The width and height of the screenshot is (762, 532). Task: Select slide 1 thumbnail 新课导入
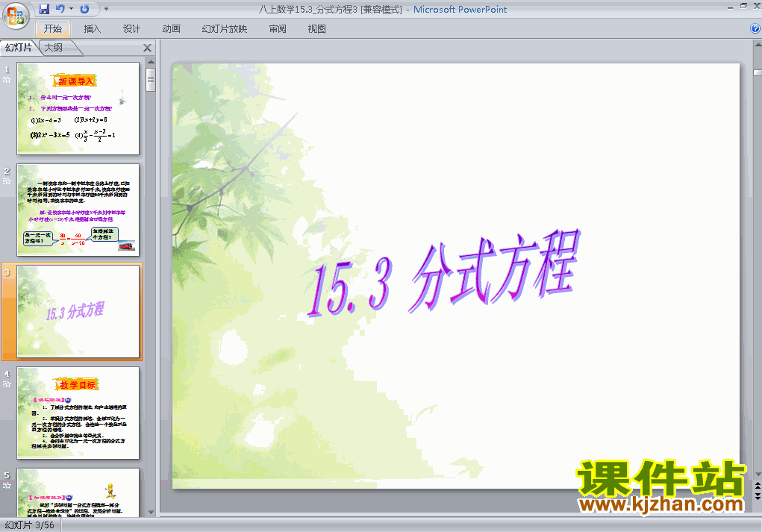click(78, 108)
